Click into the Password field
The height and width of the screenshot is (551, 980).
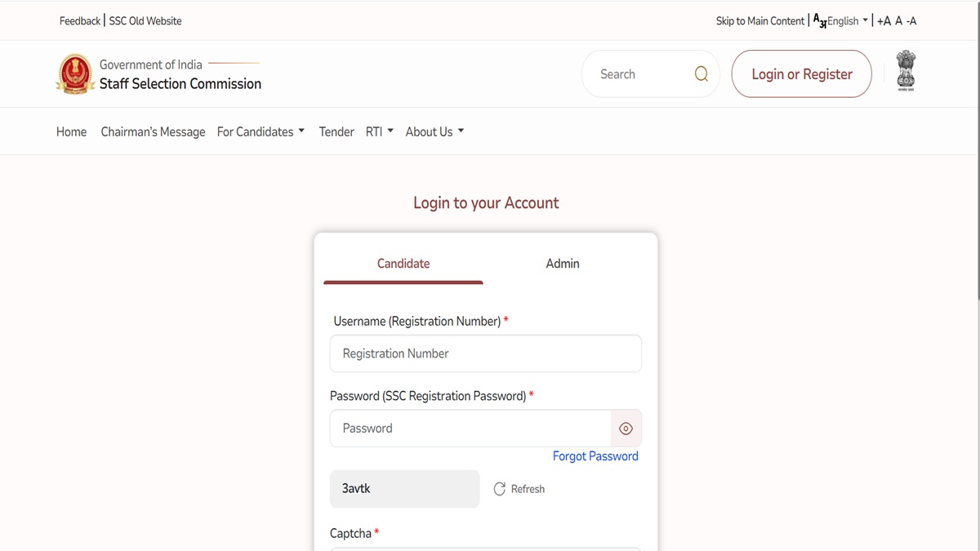470,429
